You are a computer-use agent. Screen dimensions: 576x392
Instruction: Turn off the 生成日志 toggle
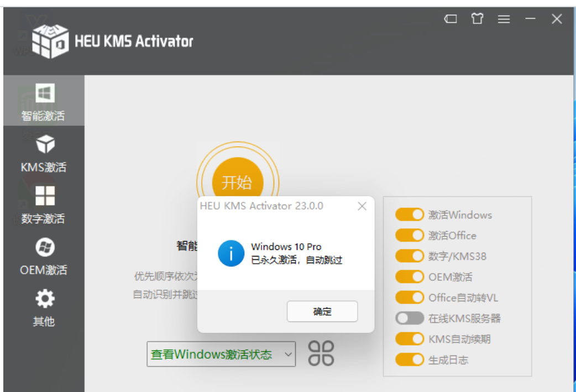pos(410,359)
